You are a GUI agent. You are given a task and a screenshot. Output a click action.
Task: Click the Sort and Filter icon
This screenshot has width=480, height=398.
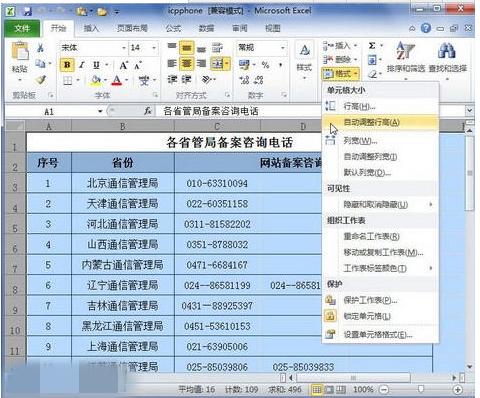[405, 51]
